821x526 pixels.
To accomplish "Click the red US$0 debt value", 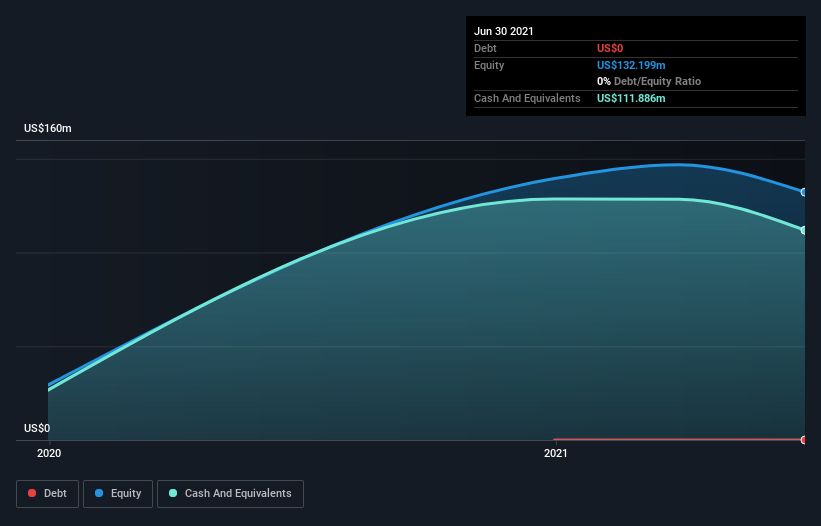I will 610,48.
